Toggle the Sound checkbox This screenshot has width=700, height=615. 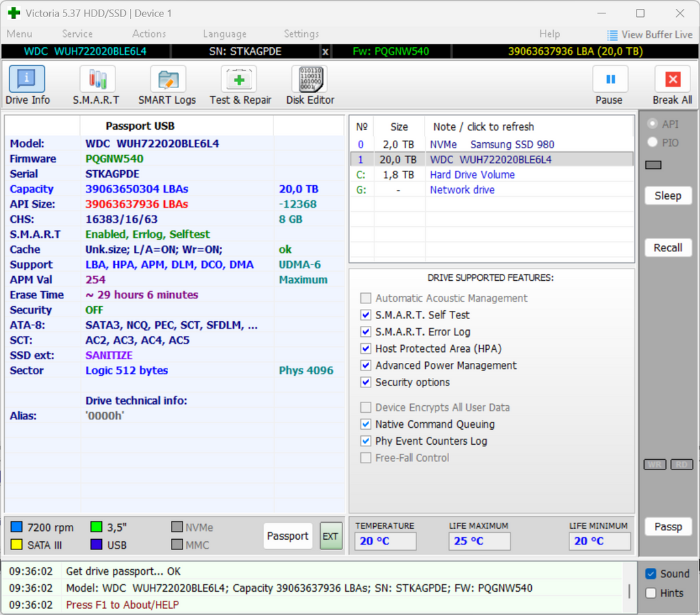[651, 574]
